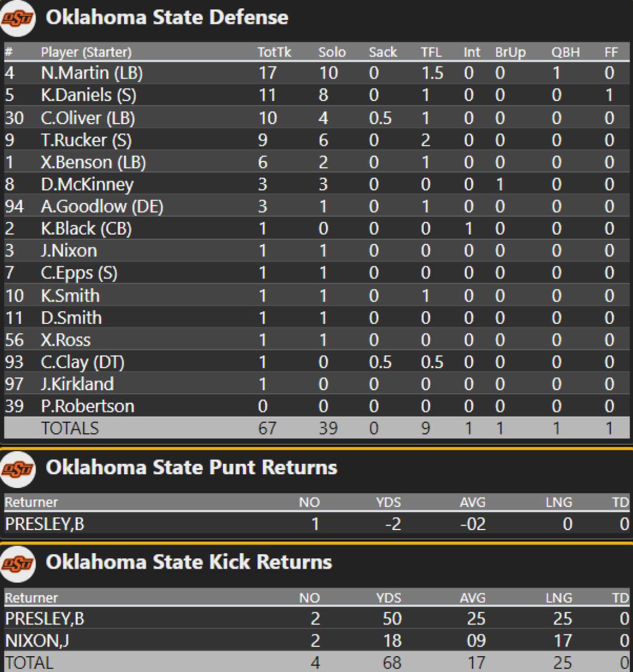Click the BrUp column header
Screen dimensions: 633x672
(510, 52)
